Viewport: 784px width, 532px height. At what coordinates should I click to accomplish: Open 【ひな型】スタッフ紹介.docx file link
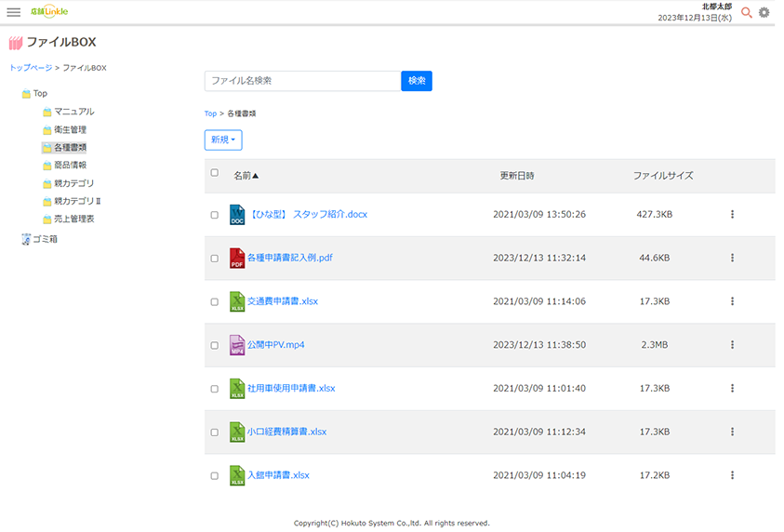pos(308,215)
